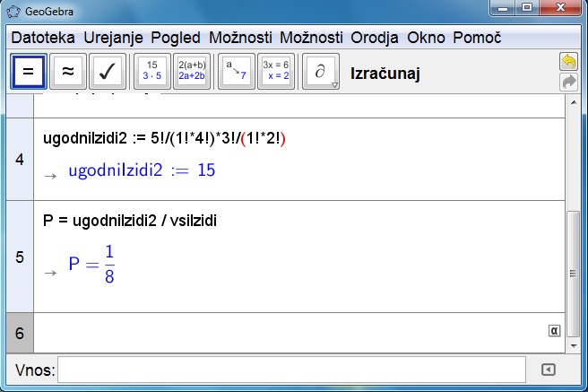The height and width of the screenshot is (392, 588).
Task: Click the scrollbar up arrow
Action: tap(574, 102)
